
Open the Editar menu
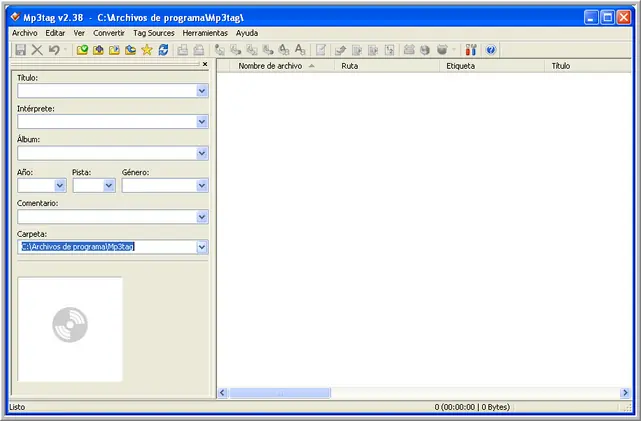click(55, 33)
